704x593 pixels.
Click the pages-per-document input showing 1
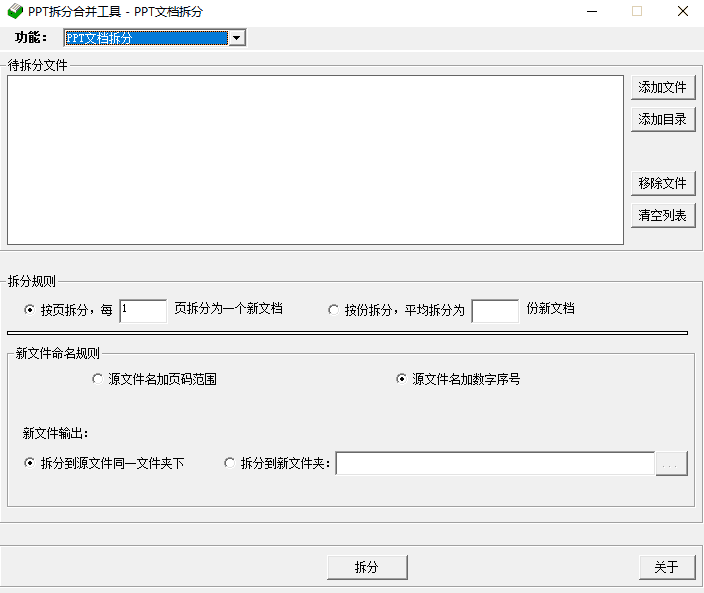[x=143, y=310]
